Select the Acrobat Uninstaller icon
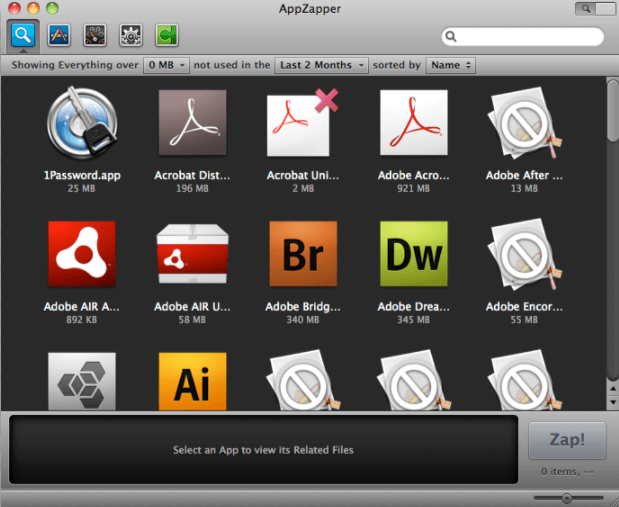This screenshot has width=619, height=507. click(x=302, y=123)
